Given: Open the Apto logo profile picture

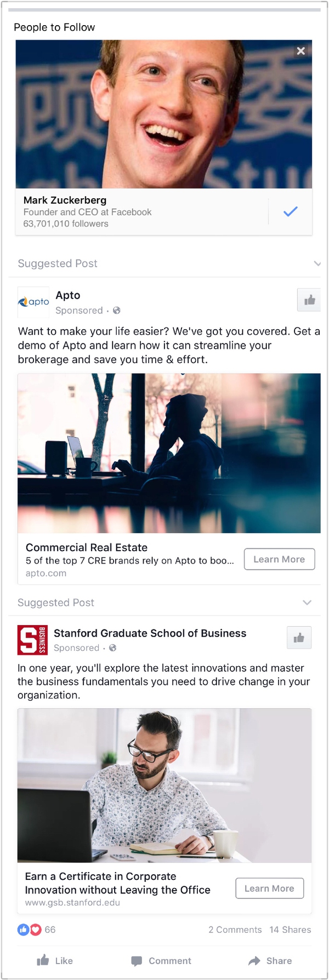Looking at the screenshot, I should coord(33,302).
